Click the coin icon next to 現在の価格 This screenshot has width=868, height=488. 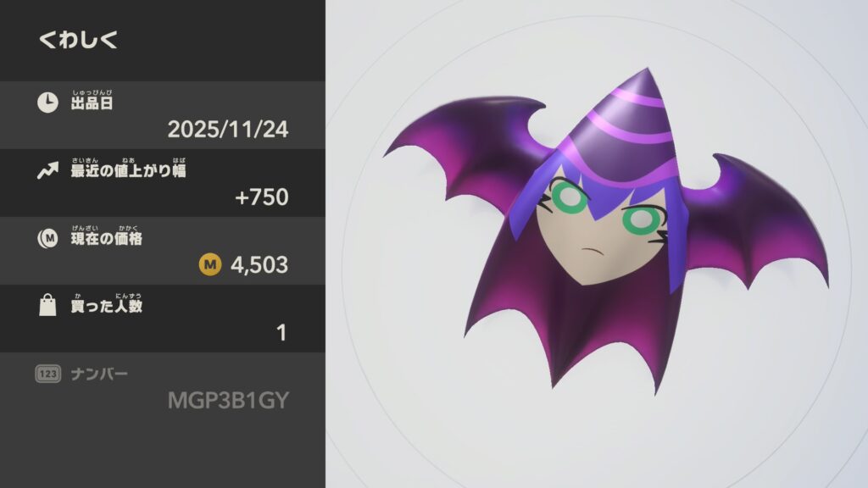47,238
